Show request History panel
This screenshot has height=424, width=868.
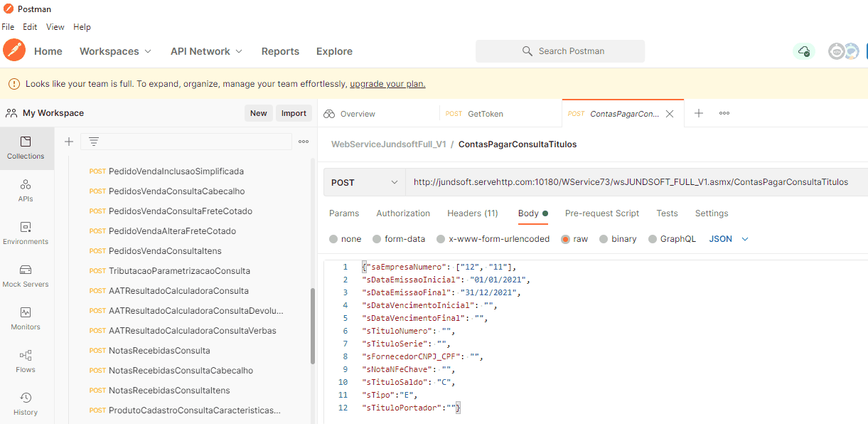(26, 404)
